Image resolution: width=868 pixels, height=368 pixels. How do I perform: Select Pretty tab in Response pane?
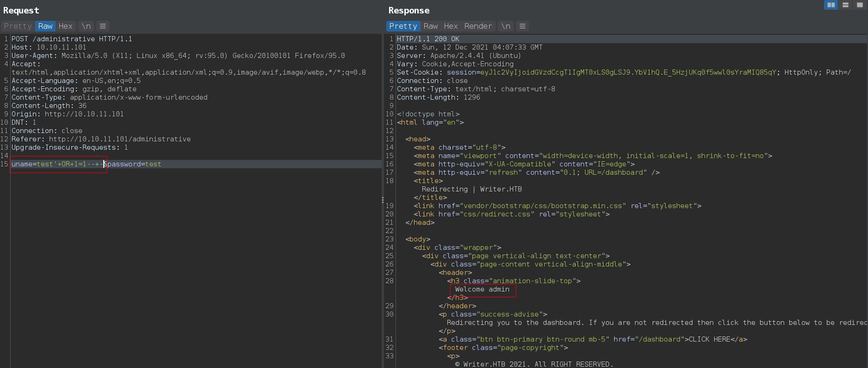[403, 26]
